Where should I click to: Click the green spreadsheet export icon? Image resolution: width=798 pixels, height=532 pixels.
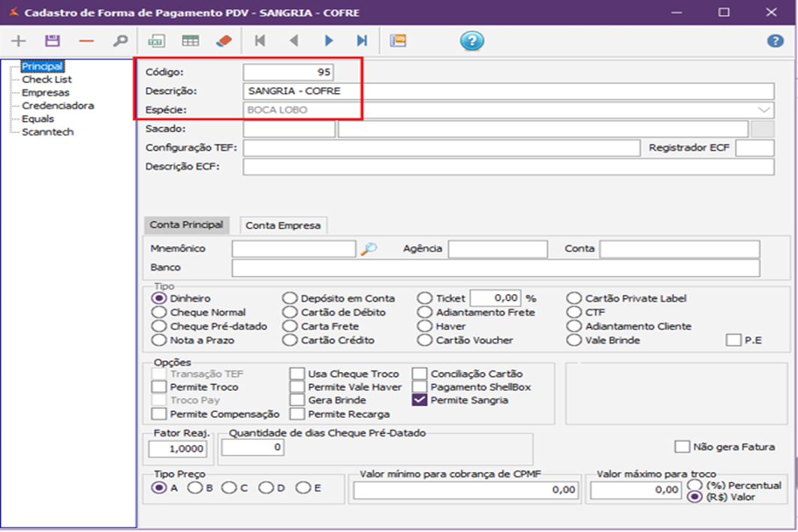156,41
